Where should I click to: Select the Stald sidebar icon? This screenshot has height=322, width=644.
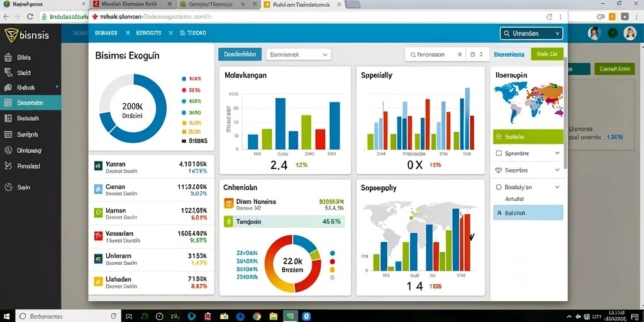coord(8,73)
